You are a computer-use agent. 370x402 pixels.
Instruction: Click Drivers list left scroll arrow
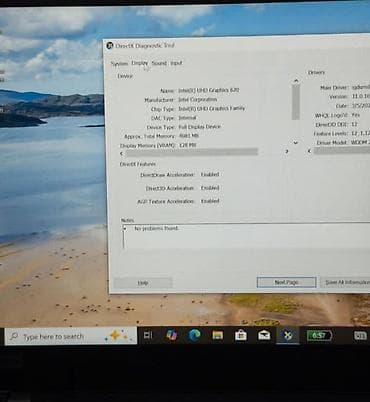click(309, 151)
